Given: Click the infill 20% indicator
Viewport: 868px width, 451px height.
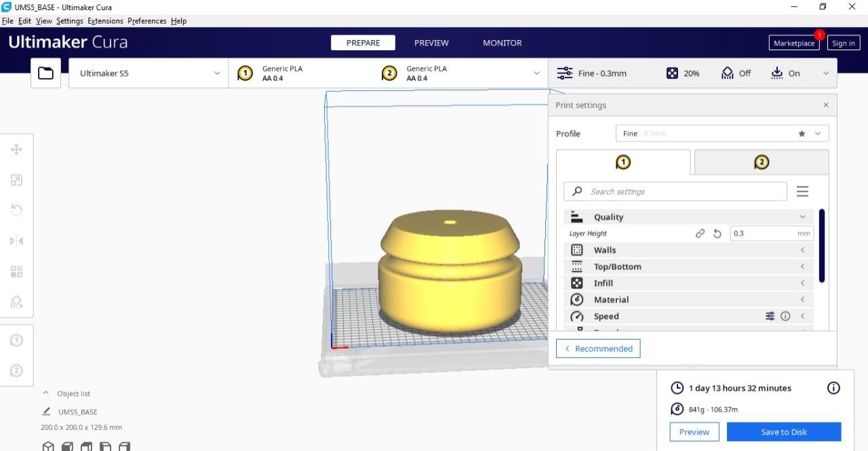Looking at the screenshot, I should click(x=683, y=73).
